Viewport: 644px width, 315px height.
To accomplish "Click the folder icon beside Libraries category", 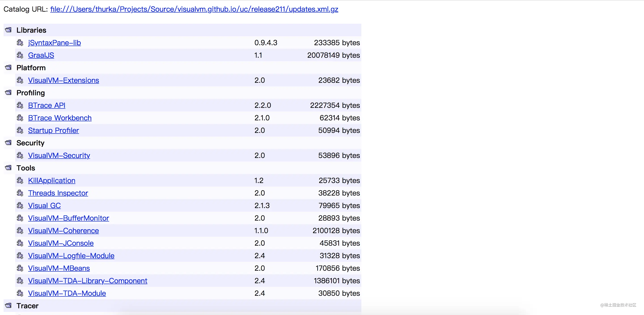I will (x=8, y=30).
